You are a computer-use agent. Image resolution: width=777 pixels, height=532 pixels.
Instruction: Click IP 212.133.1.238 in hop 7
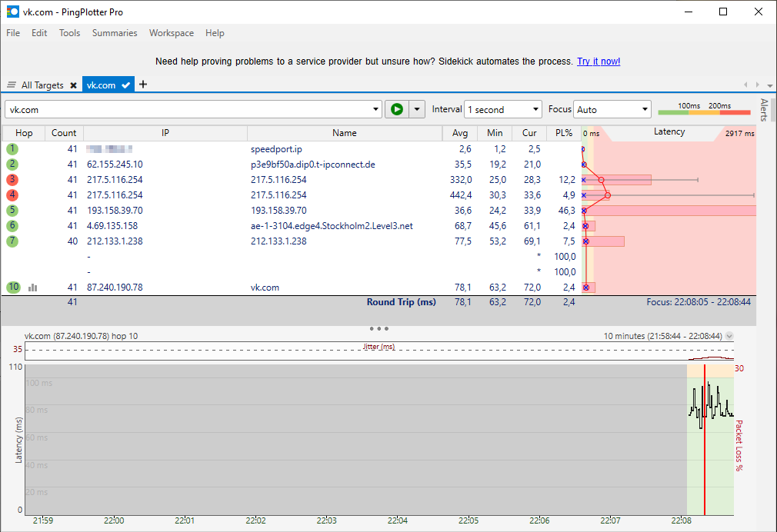click(x=115, y=241)
